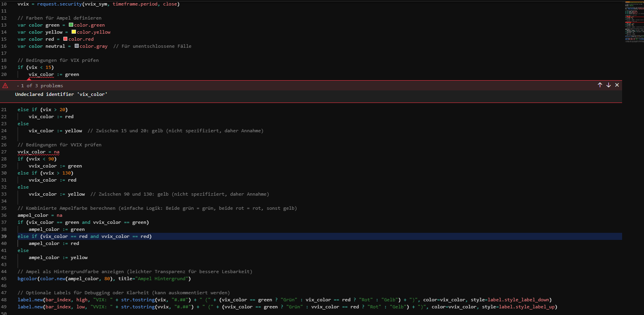Close the problems peek panel
Image resolution: width=644 pixels, height=315 pixels.
[617, 85]
